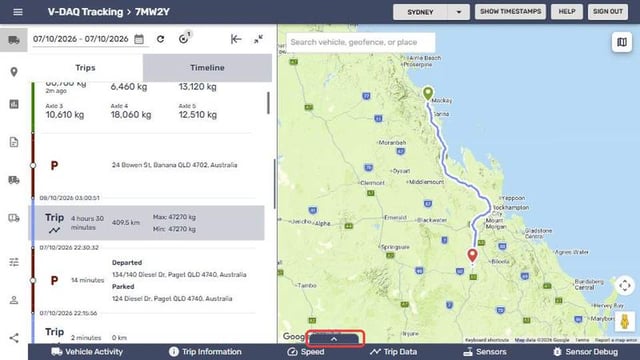Click the HELP button
The width and height of the screenshot is (640, 360).
(x=567, y=11)
